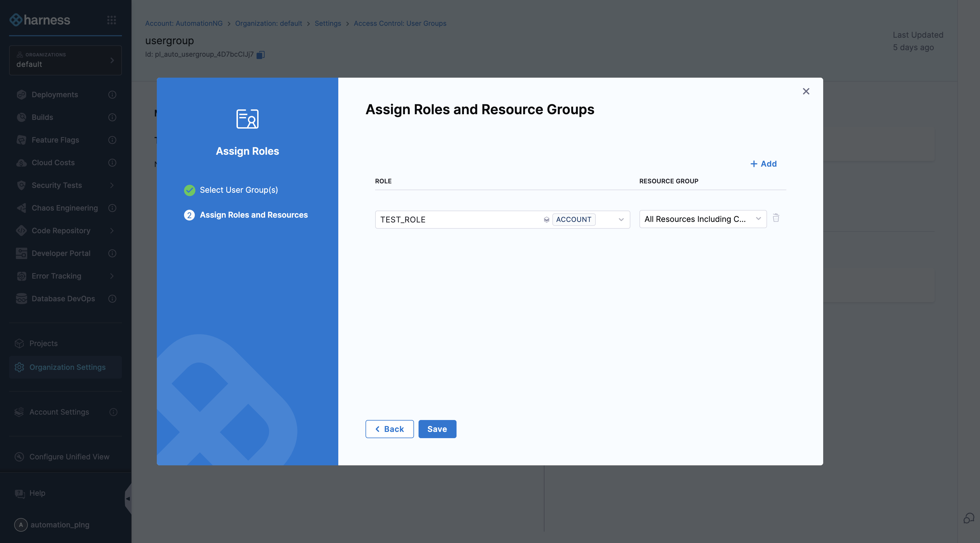Delete the TEST_ROLE assignment with trash icon
The height and width of the screenshot is (543, 980).
coord(776,218)
